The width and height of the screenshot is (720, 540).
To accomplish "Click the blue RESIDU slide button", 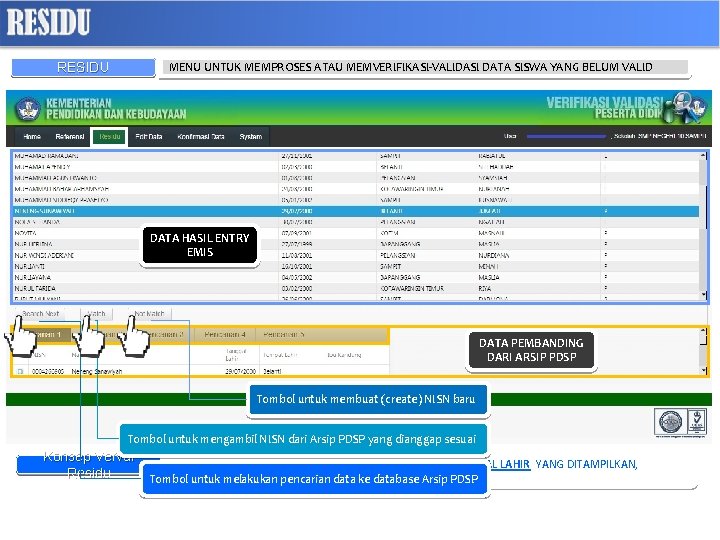I will coord(83,68).
